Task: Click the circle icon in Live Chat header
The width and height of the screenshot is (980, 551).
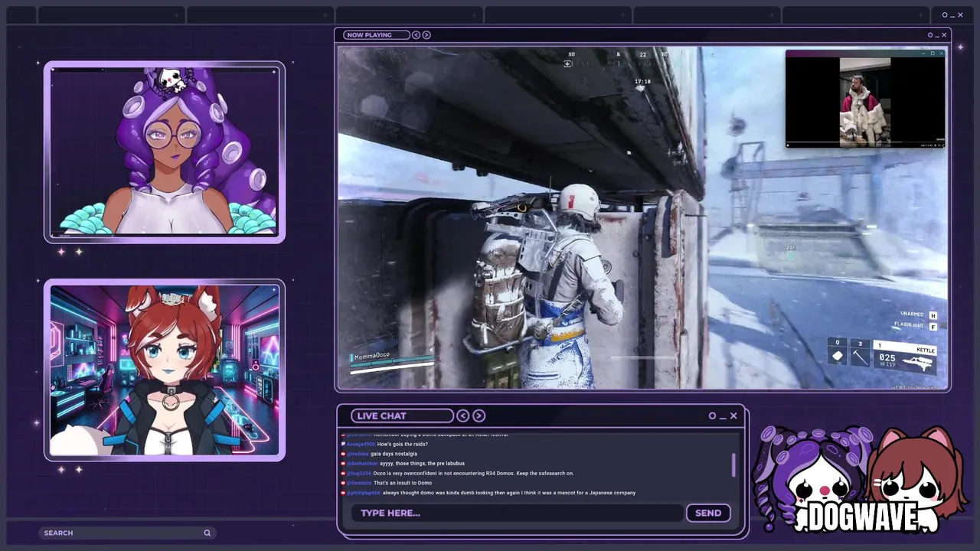Action: click(x=712, y=416)
